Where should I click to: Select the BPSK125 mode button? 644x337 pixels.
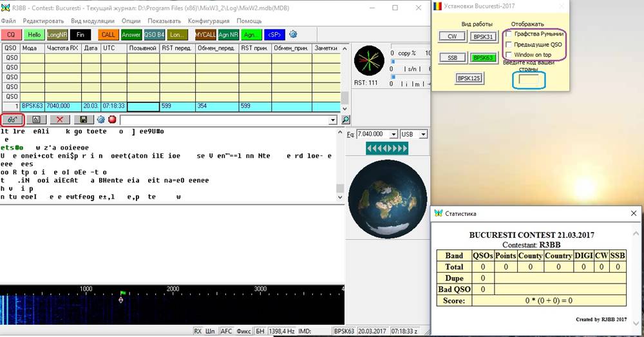tap(469, 78)
